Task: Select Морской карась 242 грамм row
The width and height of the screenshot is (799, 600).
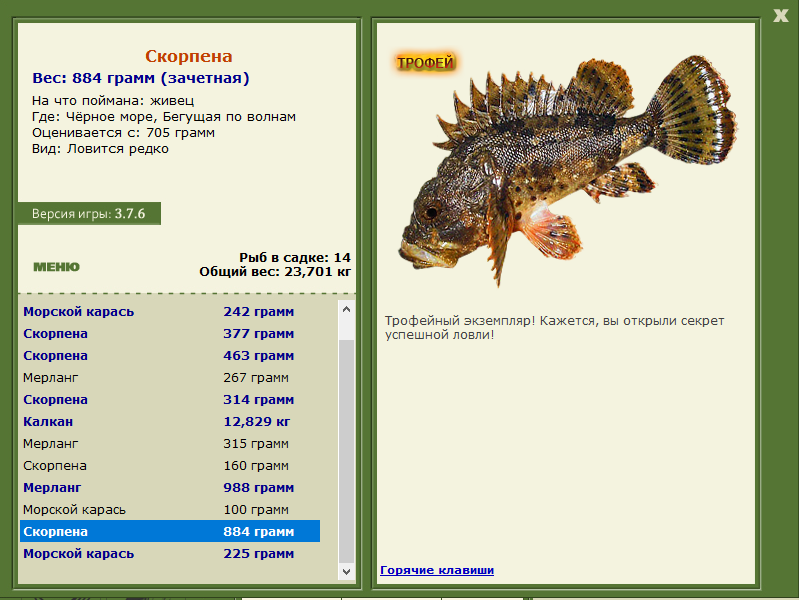Action: click(x=170, y=311)
